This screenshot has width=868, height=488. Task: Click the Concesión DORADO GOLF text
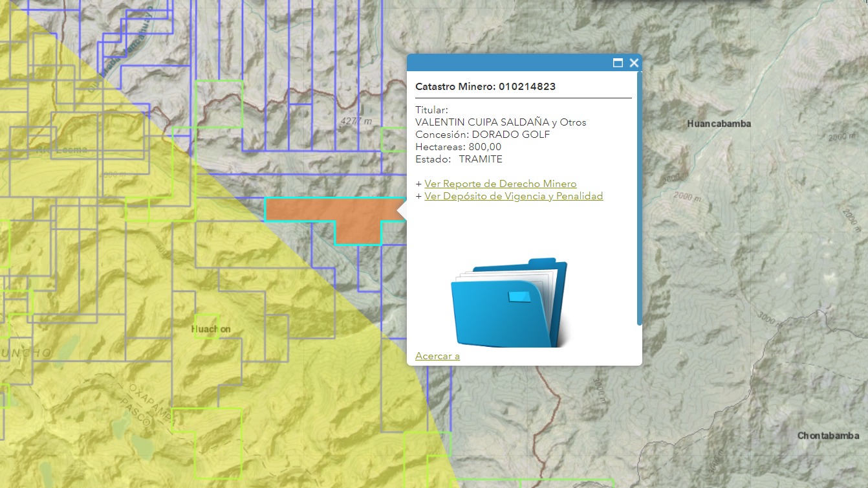pyautogui.click(x=483, y=135)
